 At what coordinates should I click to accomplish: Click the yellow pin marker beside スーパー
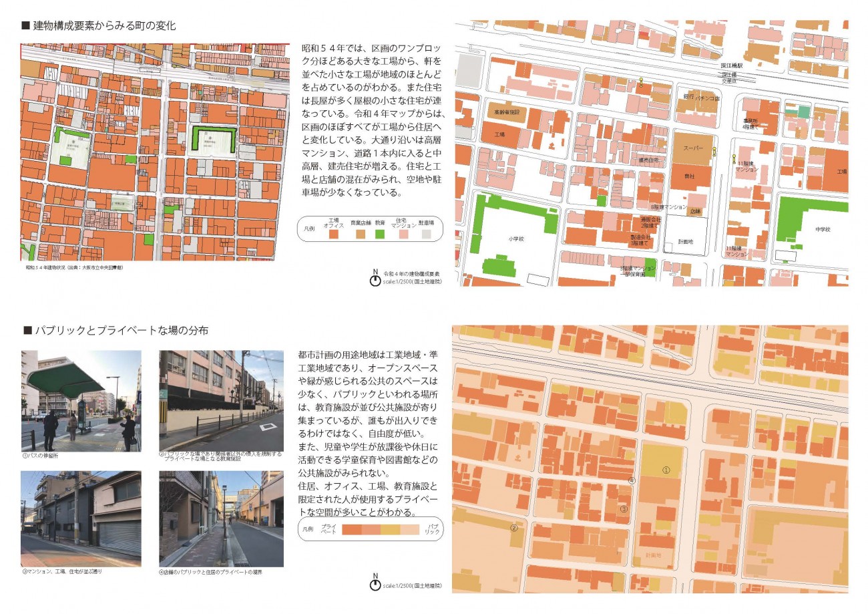[x=714, y=151]
